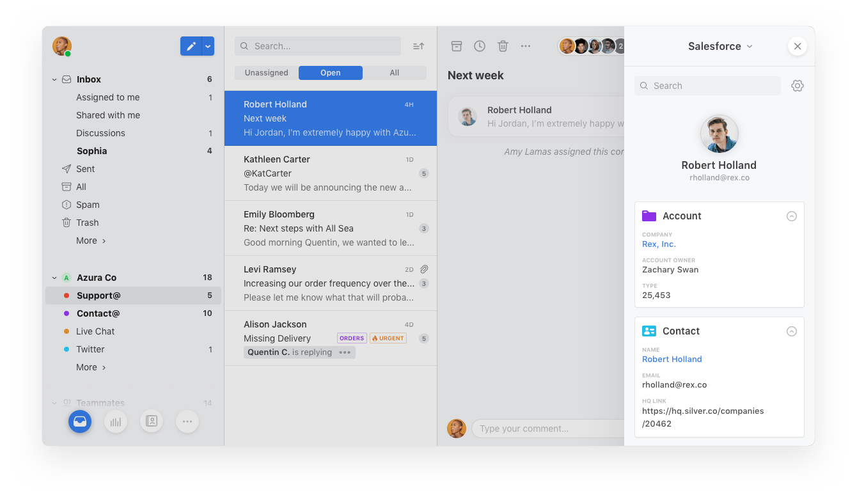This screenshot has width=857, height=504.
Task: Collapse the Azura Co section
Action: pyautogui.click(x=54, y=277)
